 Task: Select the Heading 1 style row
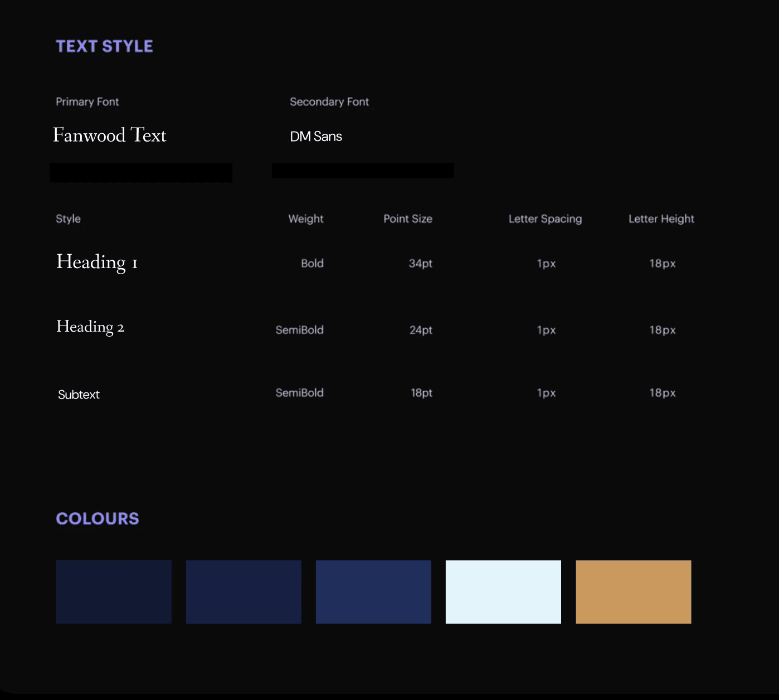click(96, 262)
